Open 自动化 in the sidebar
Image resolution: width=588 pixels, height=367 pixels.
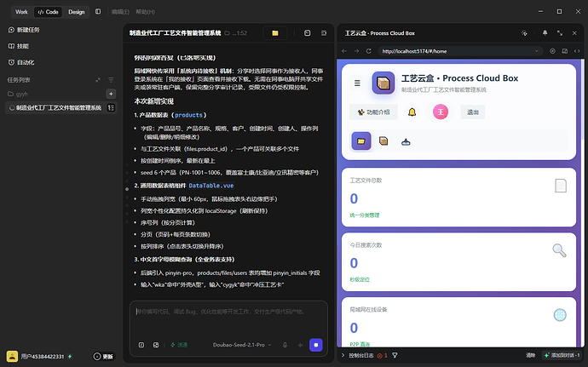[21, 62]
